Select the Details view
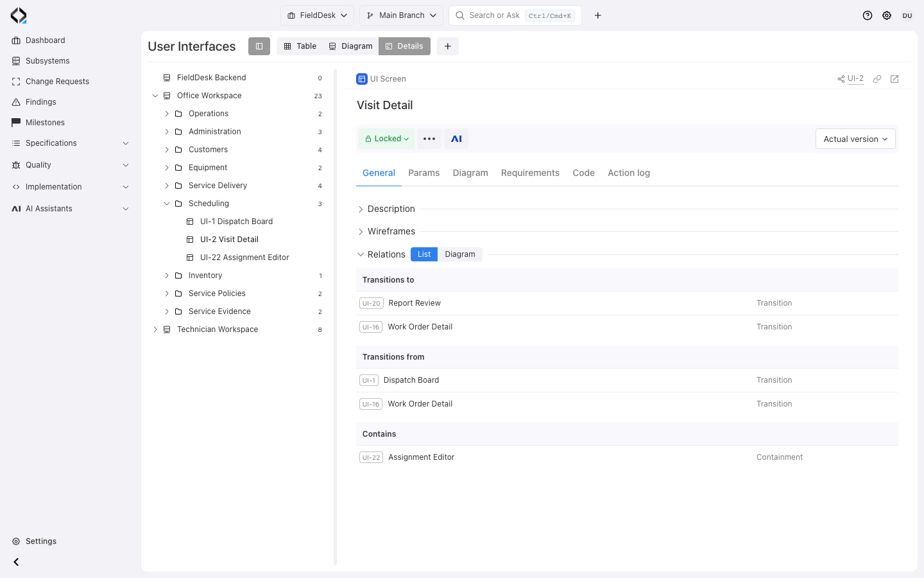 [404, 46]
